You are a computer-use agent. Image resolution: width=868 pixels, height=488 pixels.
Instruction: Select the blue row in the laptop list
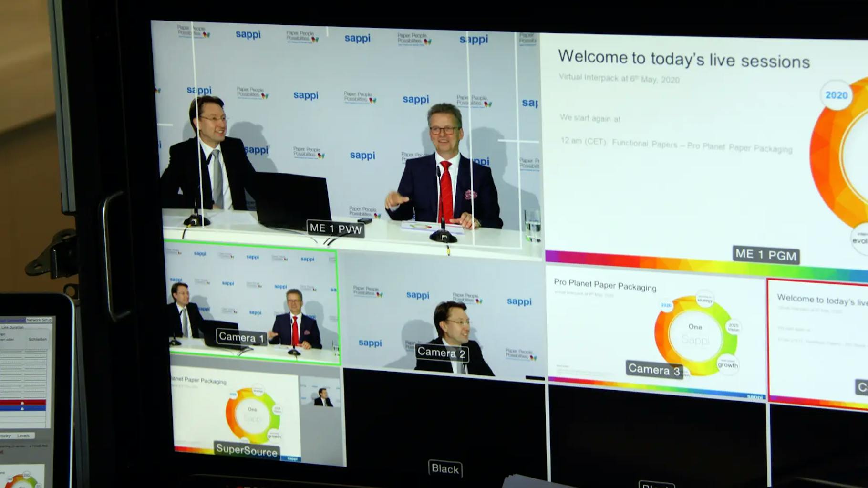coord(23,408)
